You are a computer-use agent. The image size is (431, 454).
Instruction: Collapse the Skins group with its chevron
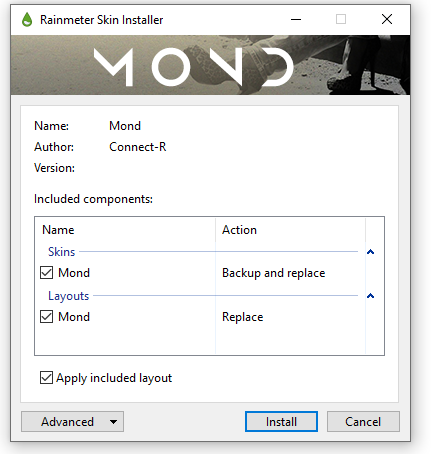pyautogui.click(x=370, y=252)
